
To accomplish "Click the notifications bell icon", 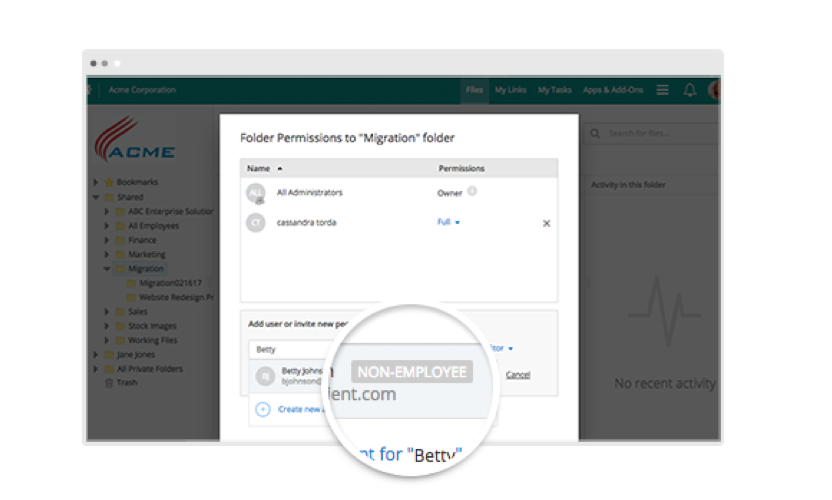I will [x=689, y=90].
